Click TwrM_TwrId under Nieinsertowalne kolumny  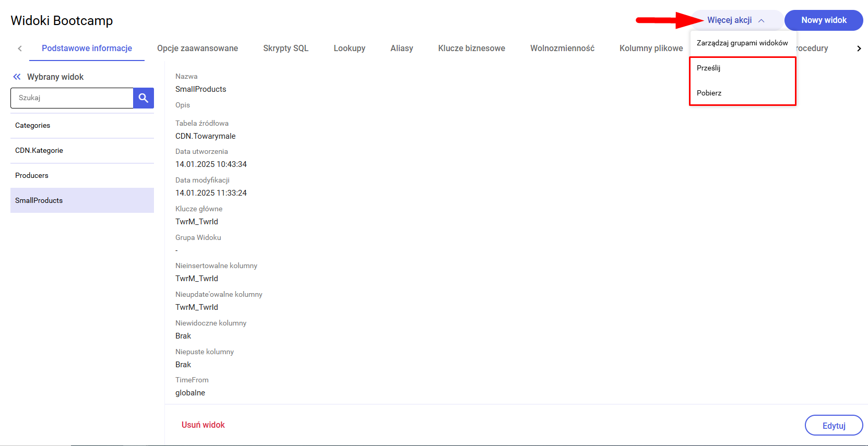coord(197,279)
